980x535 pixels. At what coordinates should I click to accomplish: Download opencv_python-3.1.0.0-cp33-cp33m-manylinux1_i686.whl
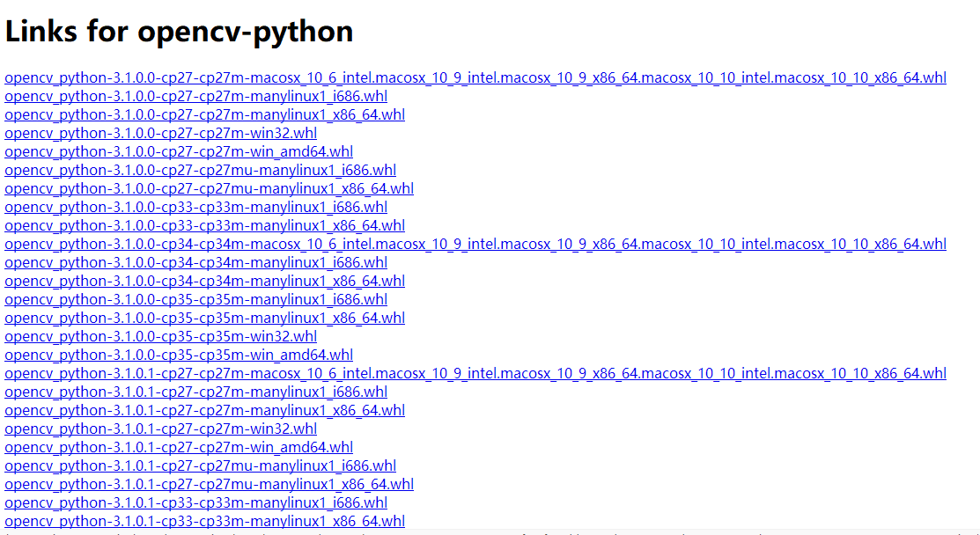195,207
